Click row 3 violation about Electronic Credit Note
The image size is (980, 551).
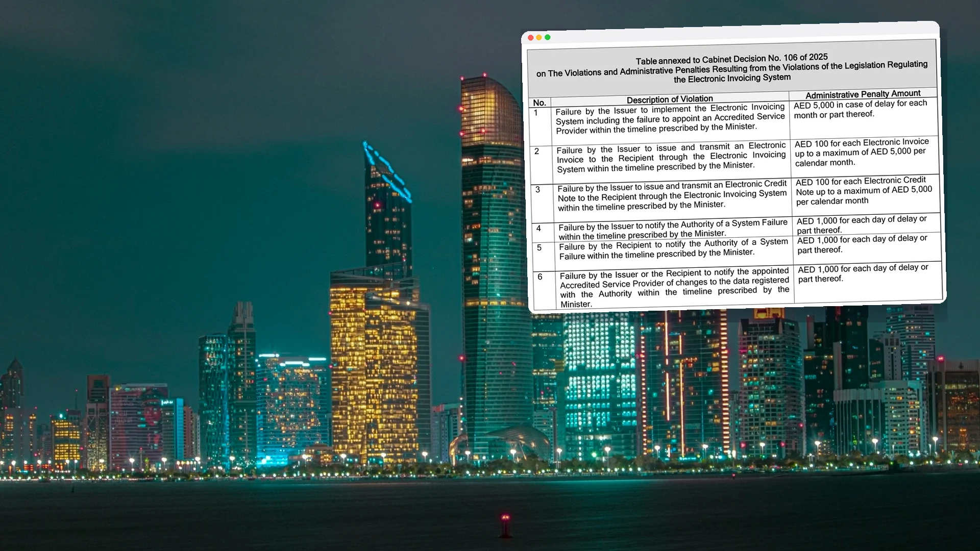click(672, 196)
